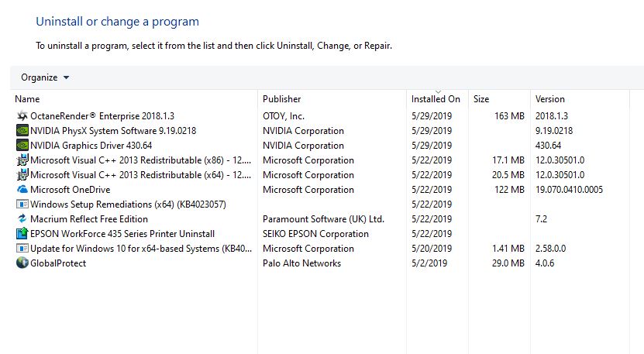Viewport: 644px width, 354px height.
Task: Sort programs by the Name column
Action: [x=27, y=99]
